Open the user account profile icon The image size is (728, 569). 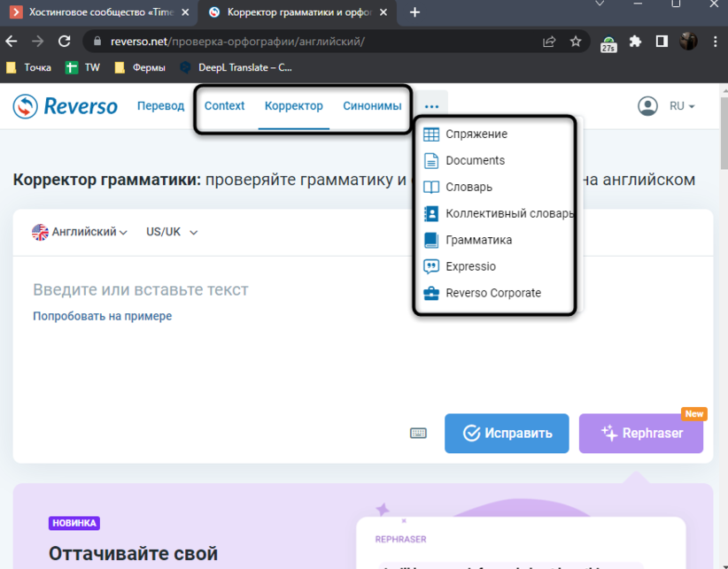pos(647,106)
